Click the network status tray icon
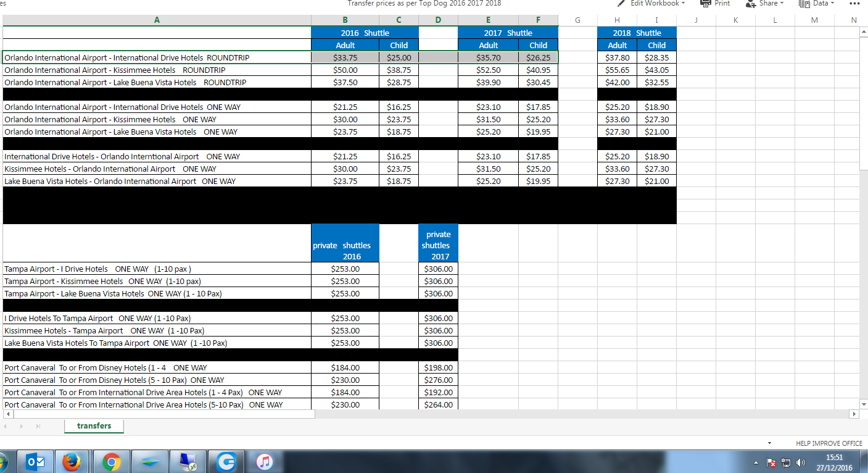The width and height of the screenshot is (868, 473). pos(787,463)
